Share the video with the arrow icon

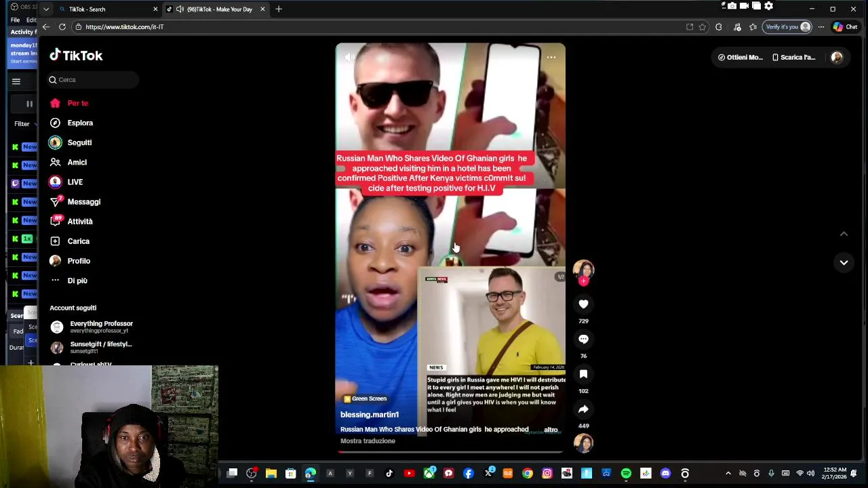583,409
